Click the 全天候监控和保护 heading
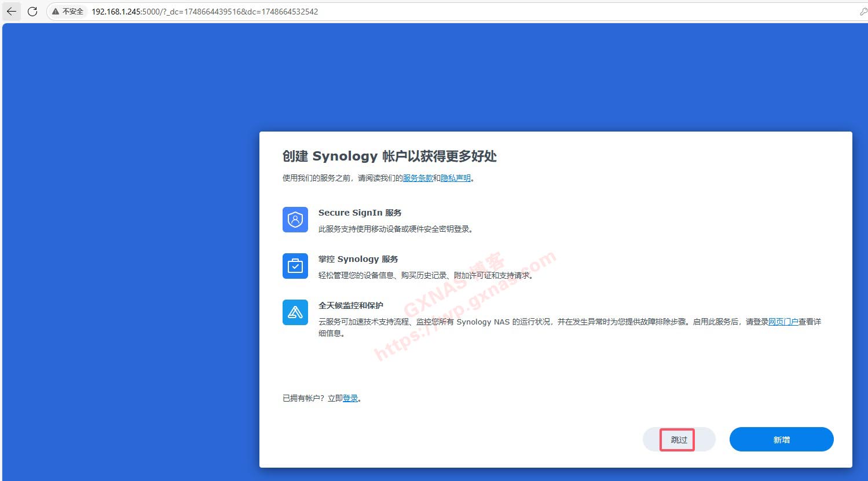The height and width of the screenshot is (481, 868). [x=350, y=305]
